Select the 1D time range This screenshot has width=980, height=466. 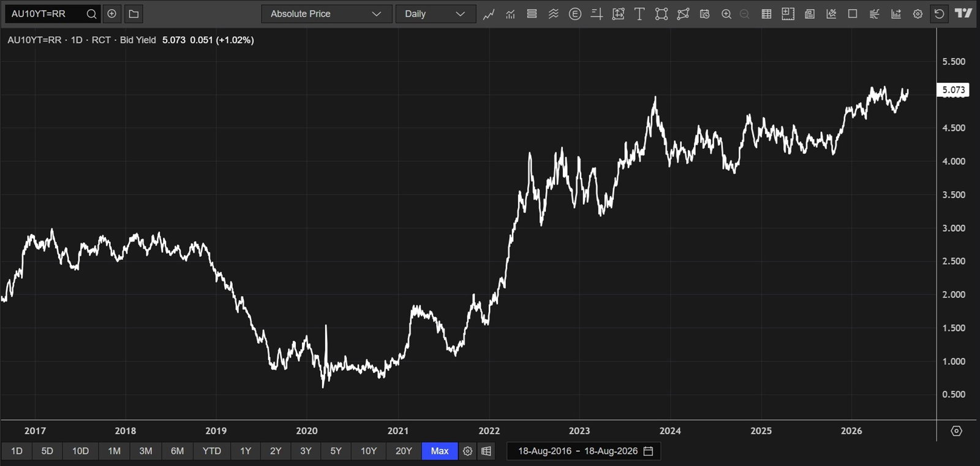[17, 451]
